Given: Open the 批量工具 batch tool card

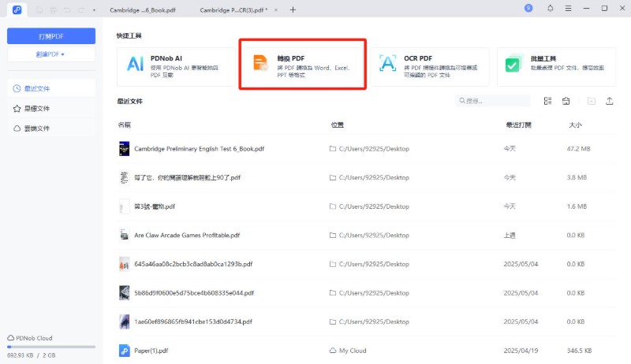Looking at the screenshot, I should (x=556, y=67).
